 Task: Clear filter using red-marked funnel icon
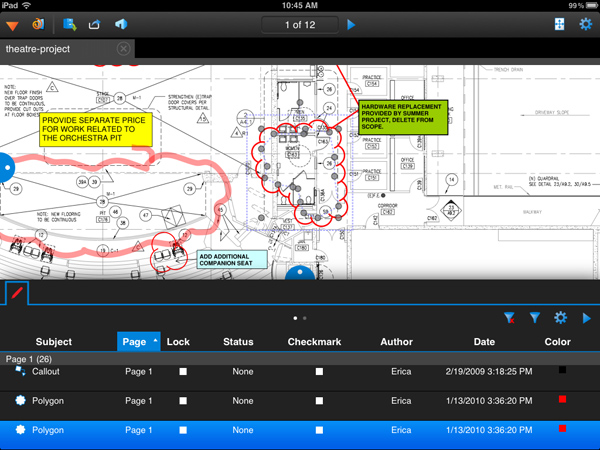[x=509, y=318]
